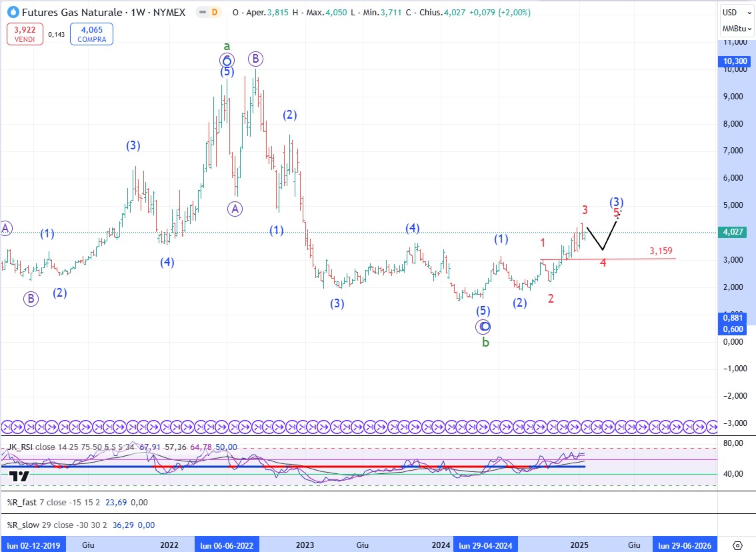
Task: Click the 'lun 06-06-2022' date marker
Action: pyautogui.click(x=227, y=545)
